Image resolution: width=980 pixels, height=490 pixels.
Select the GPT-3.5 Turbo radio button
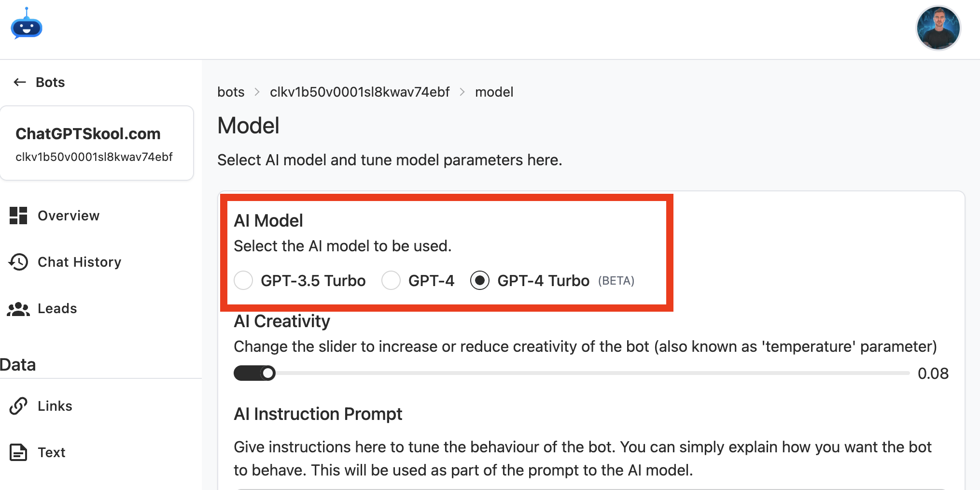243,280
